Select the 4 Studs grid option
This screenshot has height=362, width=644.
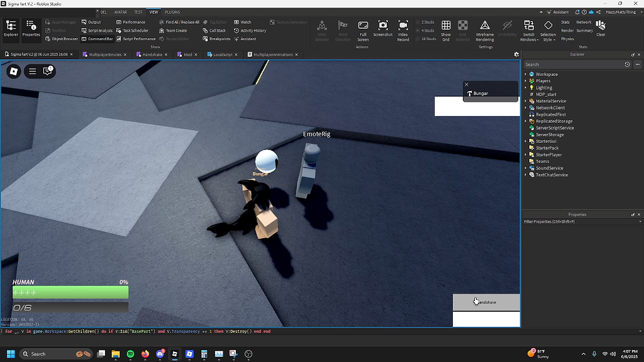(x=425, y=30)
